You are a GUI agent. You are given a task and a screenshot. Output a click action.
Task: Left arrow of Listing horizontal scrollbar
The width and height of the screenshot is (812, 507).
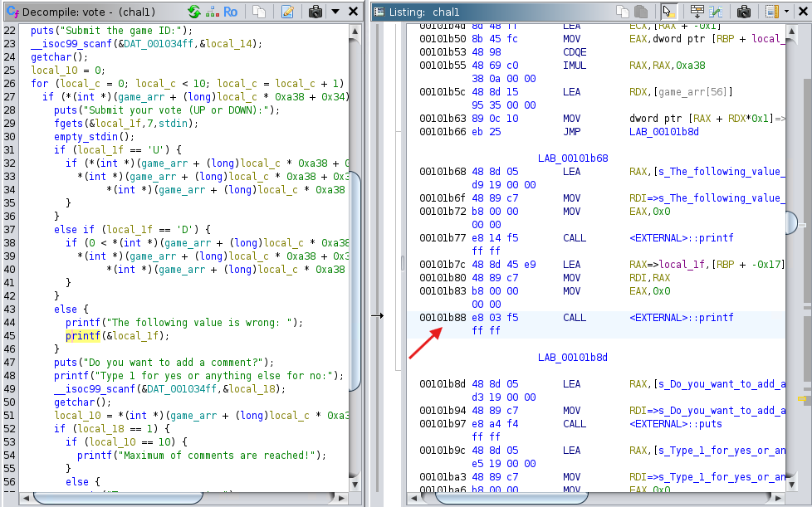click(x=413, y=498)
